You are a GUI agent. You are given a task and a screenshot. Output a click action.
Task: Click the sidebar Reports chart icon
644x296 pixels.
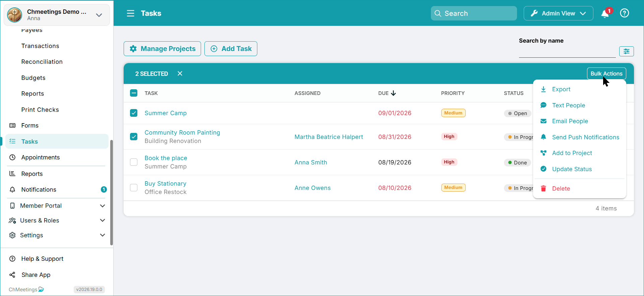tap(12, 174)
